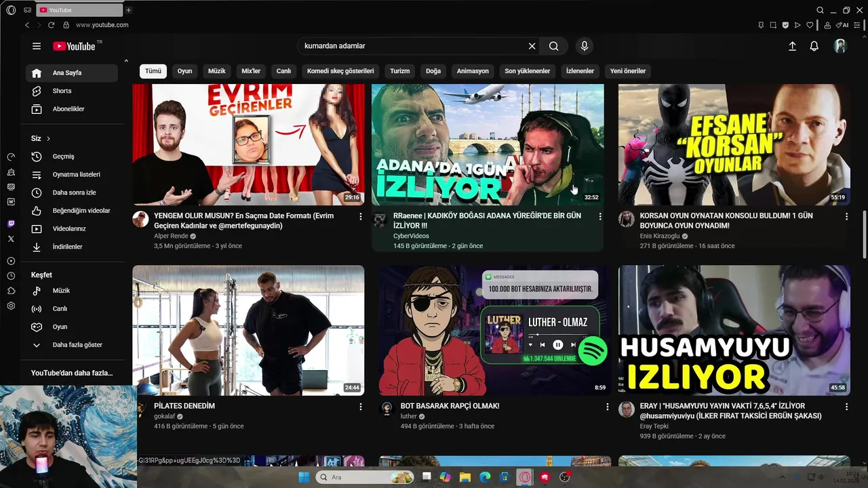Click the Opera menu logo
Viewport: 868px width, 488px height.
[11, 10]
